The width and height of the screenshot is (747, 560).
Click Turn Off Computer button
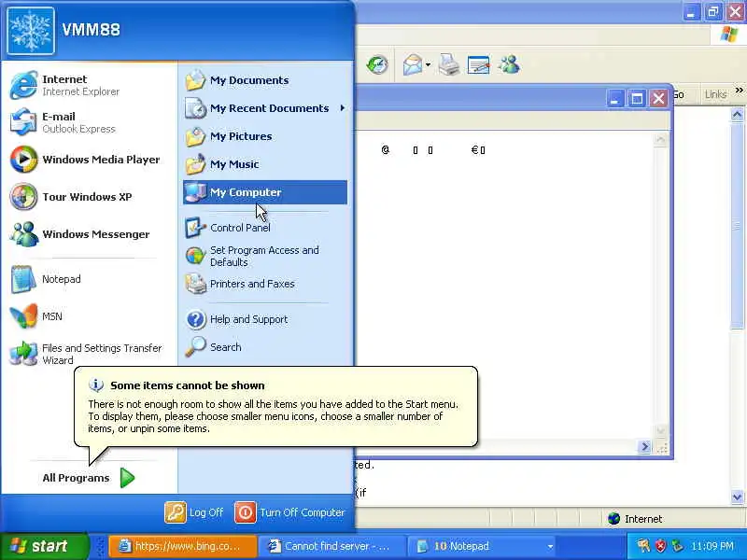pos(289,512)
